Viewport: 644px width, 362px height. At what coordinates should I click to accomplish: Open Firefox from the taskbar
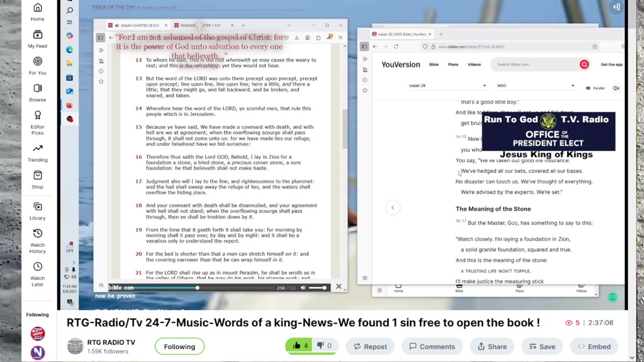pyautogui.click(x=70, y=106)
